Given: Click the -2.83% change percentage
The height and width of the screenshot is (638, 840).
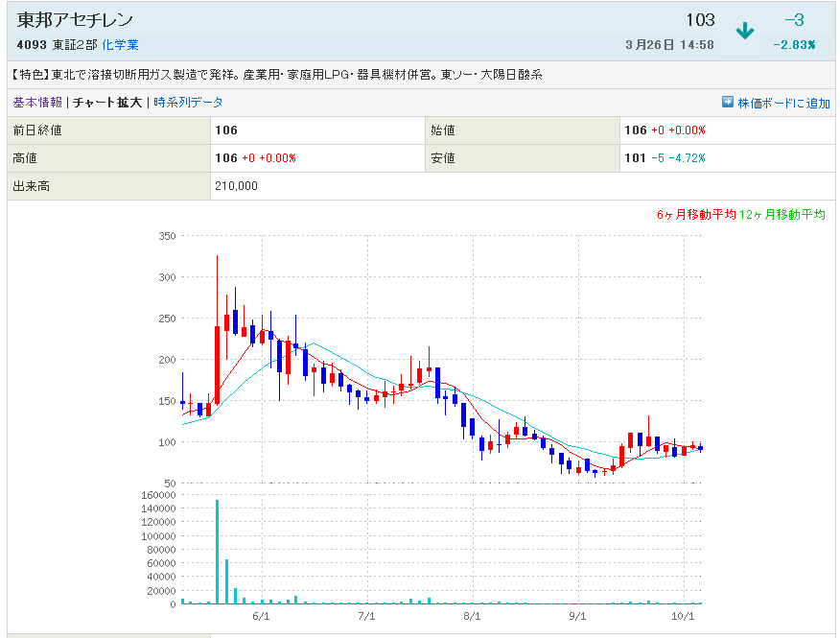Looking at the screenshot, I should click(794, 45).
